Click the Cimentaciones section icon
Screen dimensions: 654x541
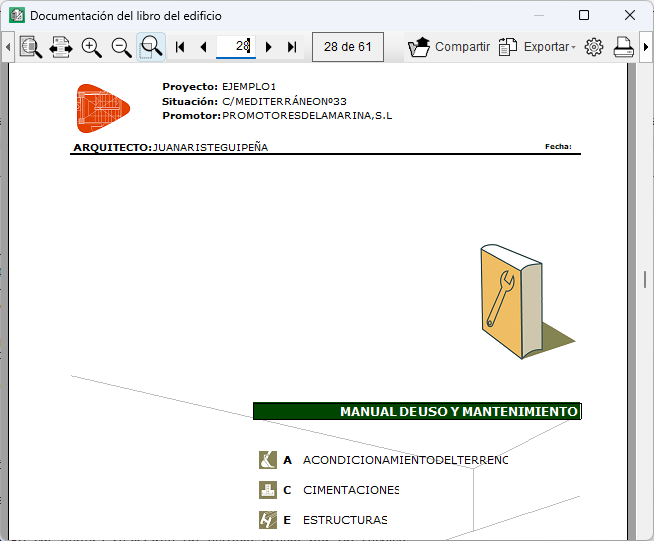pos(268,490)
